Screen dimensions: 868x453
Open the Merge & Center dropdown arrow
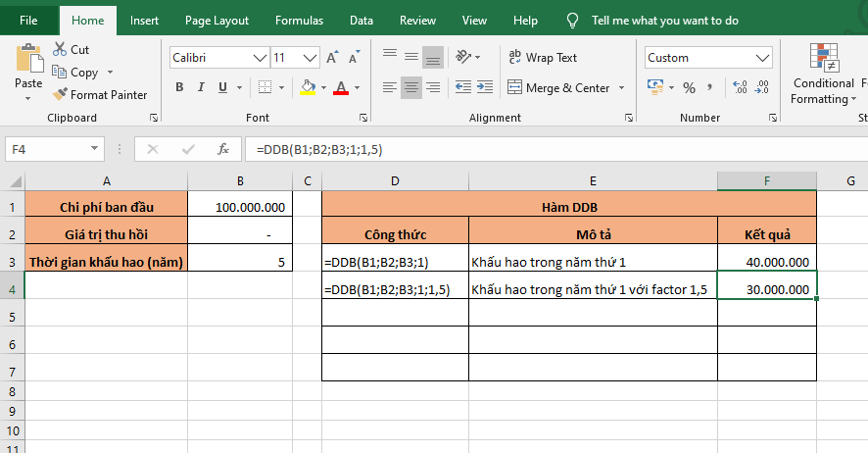coord(621,88)
